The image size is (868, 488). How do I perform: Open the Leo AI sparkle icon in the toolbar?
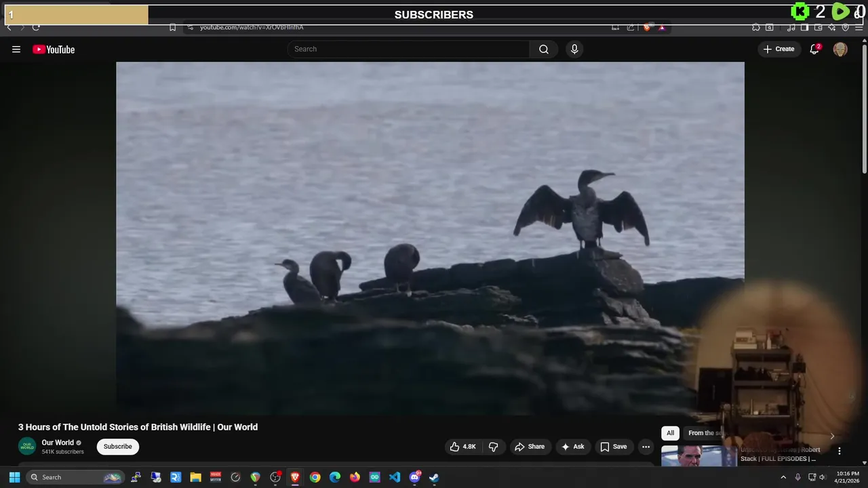tap(831, 28)
